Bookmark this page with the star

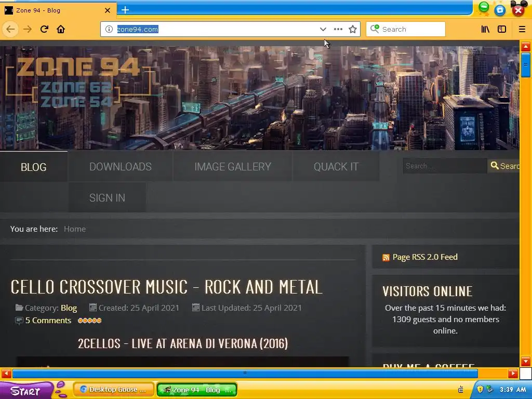[353, 29]
